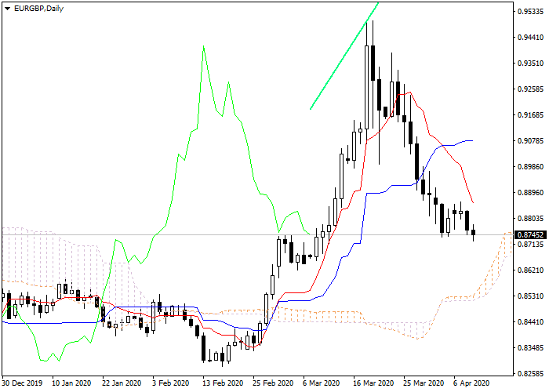Viewport: 549px width, 392px height.
Task: Click the 13 Feb 2020 date label
Action: (x=223, y=383)
